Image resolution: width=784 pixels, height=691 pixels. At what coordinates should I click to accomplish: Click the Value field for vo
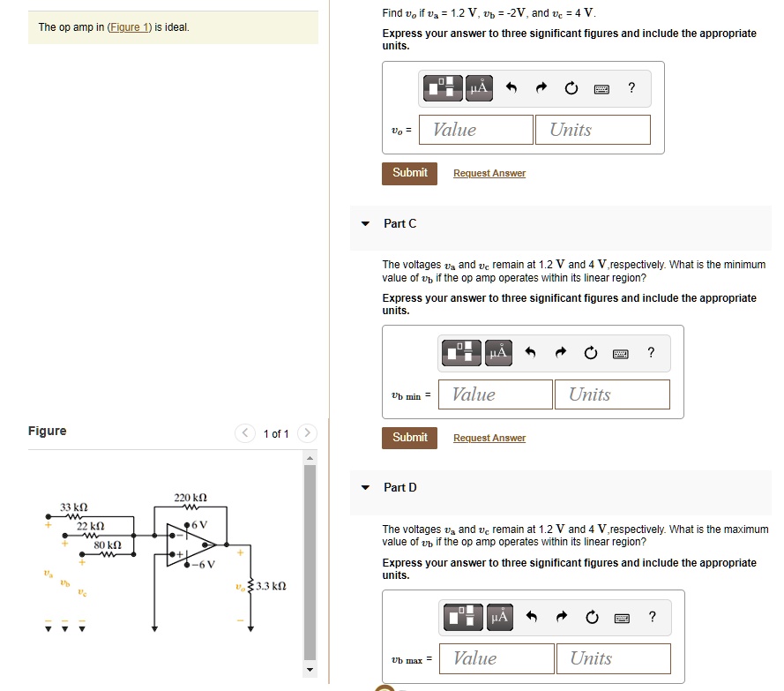click(x=475, y=130)
